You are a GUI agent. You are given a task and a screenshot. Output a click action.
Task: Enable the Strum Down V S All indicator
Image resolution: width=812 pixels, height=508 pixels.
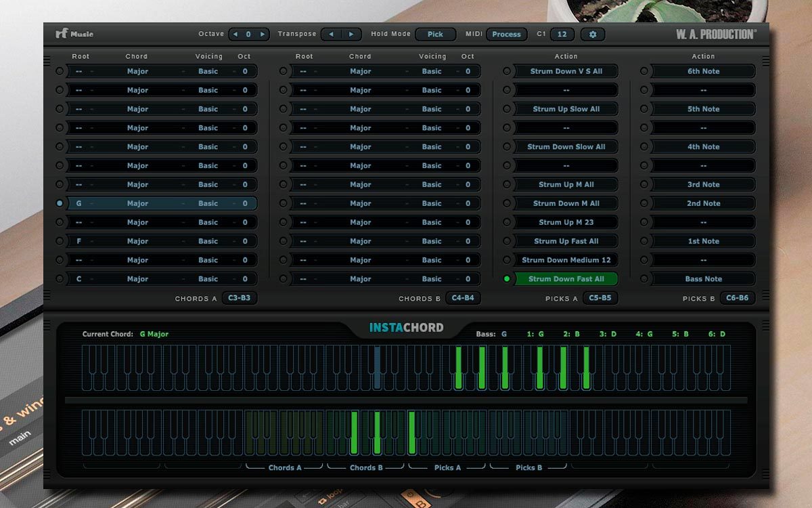point(507,71)
